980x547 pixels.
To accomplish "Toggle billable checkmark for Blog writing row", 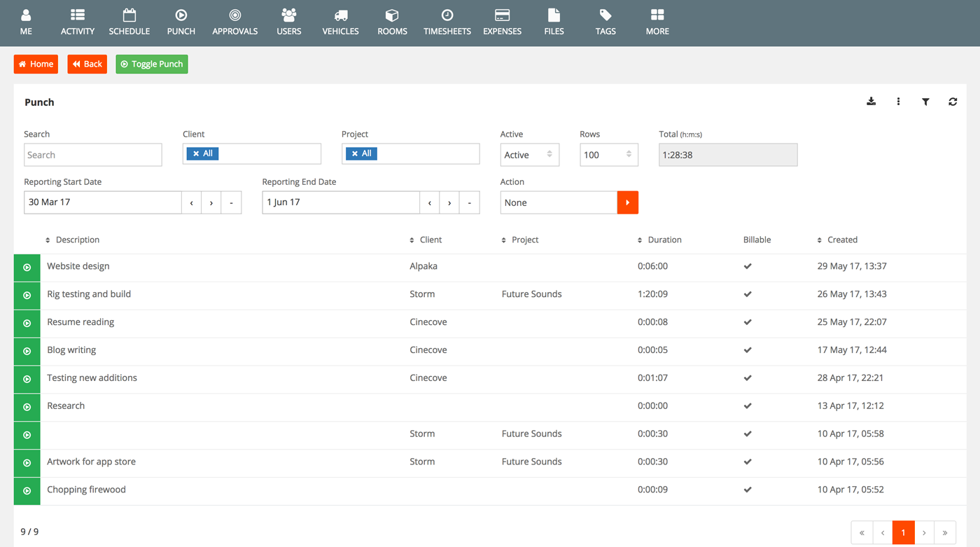I will 748,350.
